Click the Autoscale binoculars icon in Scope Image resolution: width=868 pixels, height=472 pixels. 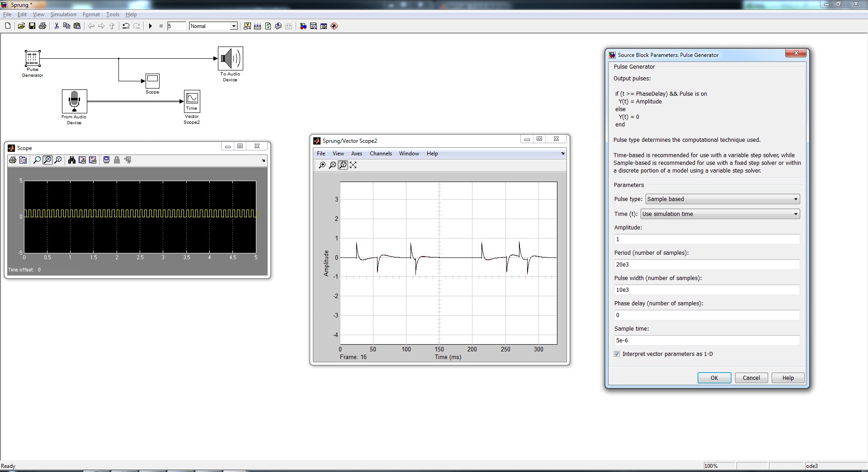[71, 160]
